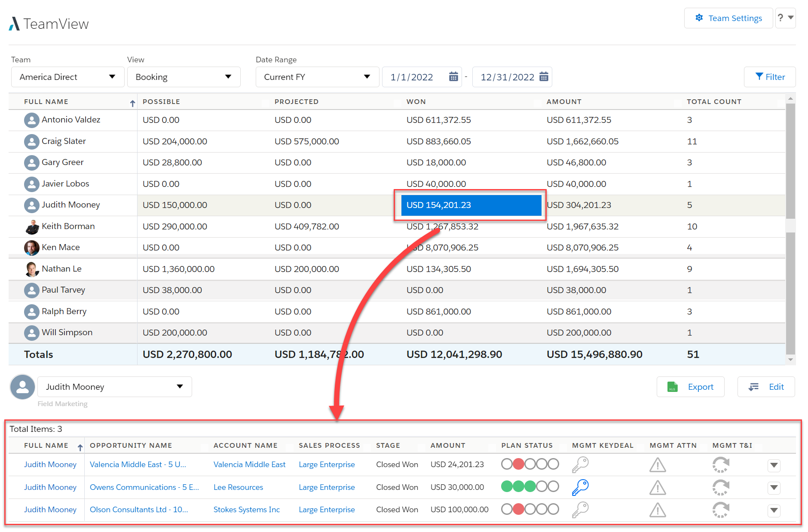Click the team table vertical scrollbar thumb
The image size is (808, 532).
click(790, 161)
